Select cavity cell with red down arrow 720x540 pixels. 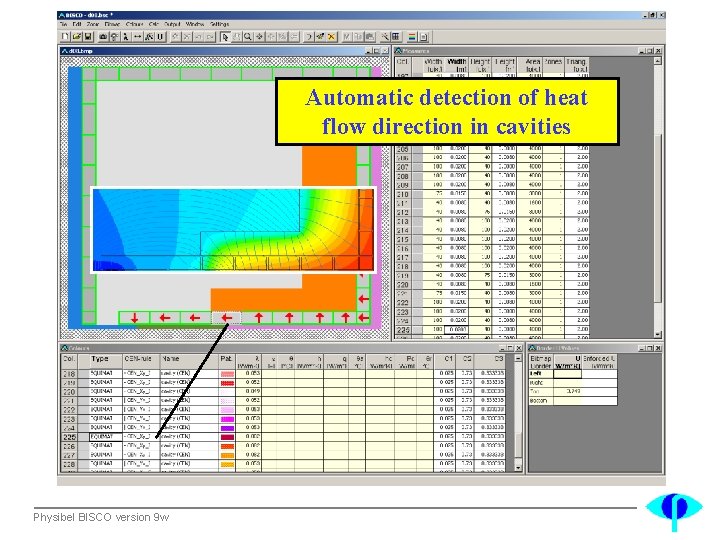(134, 318)
